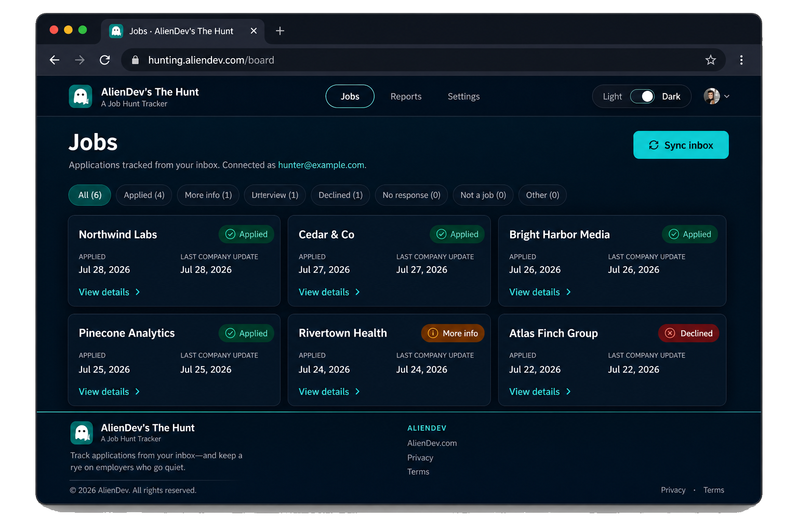Open Terms under the ALIENDEV footer column
The height and width of the screenshot is (532, 798).
[418, 472]
